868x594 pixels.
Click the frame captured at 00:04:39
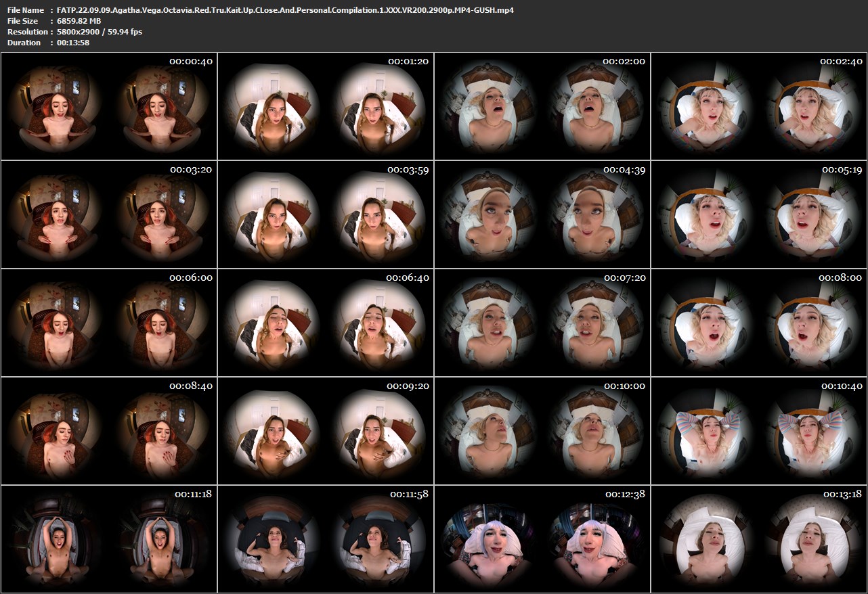542,214
